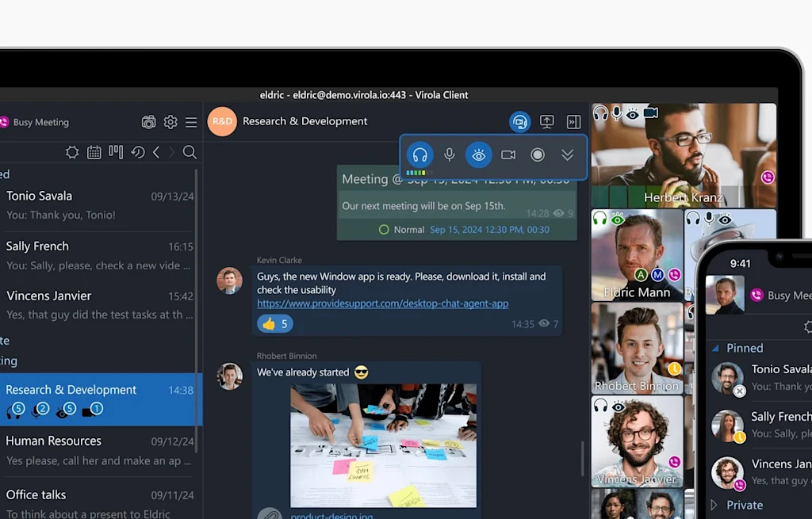Screen dimensions: 812x519
Task: Collapse the side panel with the double-arrow icon
Action: click(x=574, y=121)
